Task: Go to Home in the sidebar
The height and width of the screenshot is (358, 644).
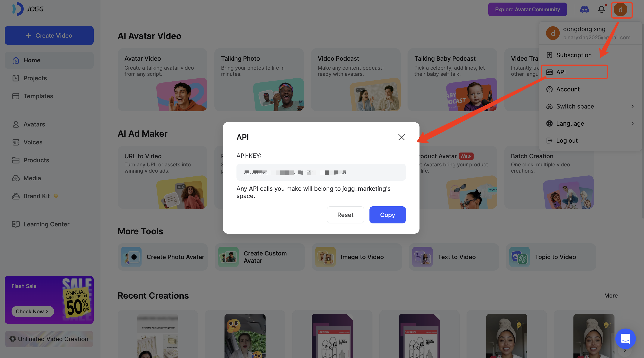Action: (x=49, y=60)
